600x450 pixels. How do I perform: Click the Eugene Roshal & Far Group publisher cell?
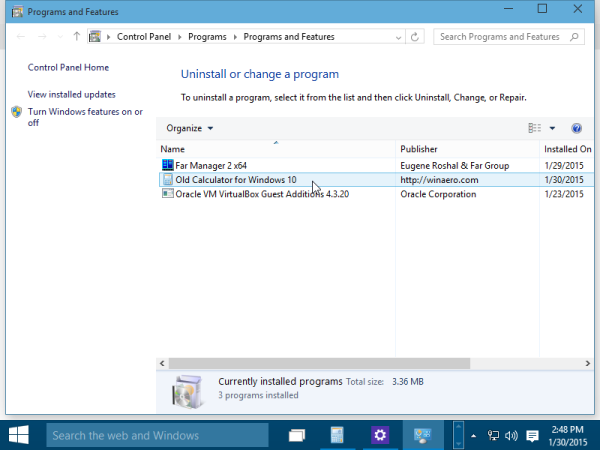point(455,166)
